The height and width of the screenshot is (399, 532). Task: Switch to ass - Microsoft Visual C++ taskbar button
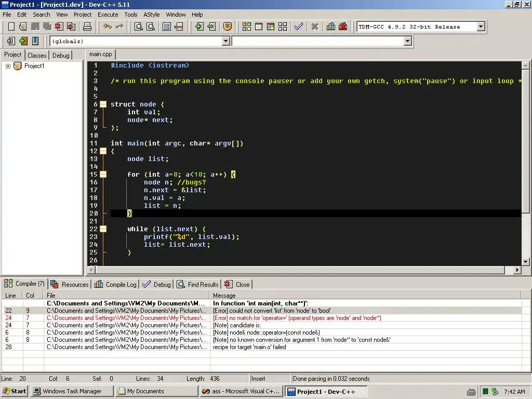pos(241,391)
